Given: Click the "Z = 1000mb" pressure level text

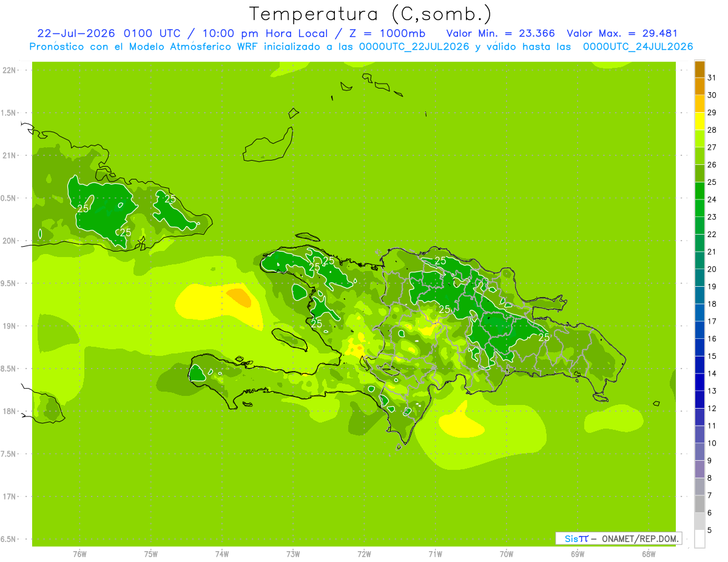Looking at the screenshot, I should [389, 33].
